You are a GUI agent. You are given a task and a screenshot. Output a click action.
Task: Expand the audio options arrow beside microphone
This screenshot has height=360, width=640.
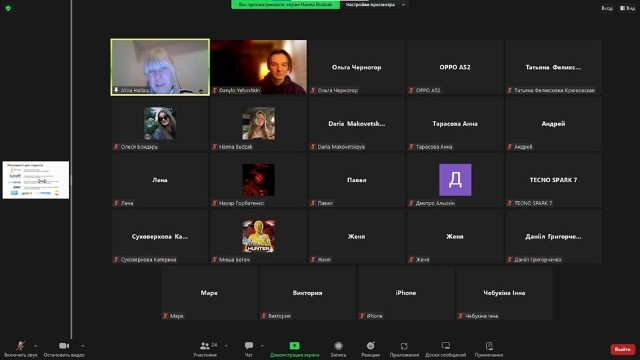pos(36,346)
